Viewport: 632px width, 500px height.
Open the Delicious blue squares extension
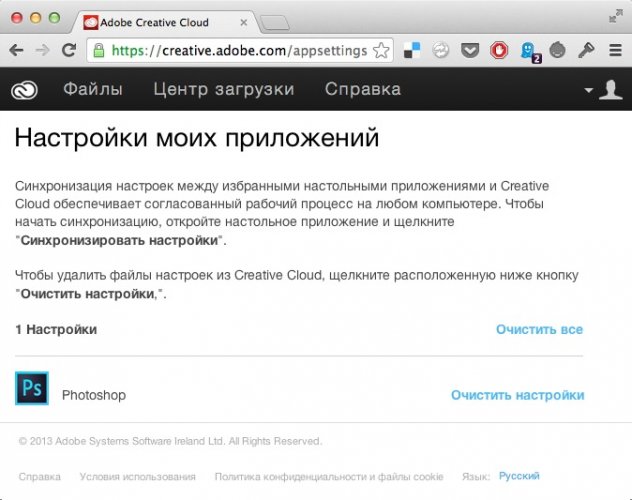click(412, 51)
